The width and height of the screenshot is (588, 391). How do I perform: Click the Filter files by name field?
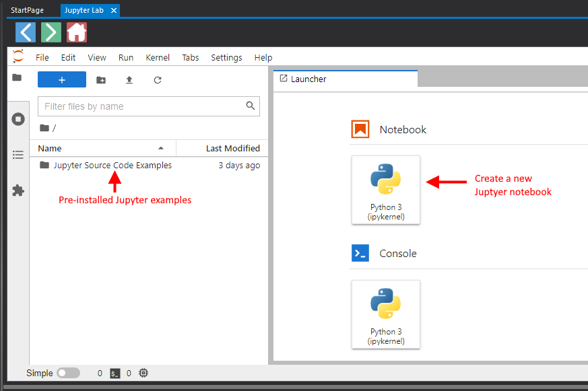click(141, 106)
